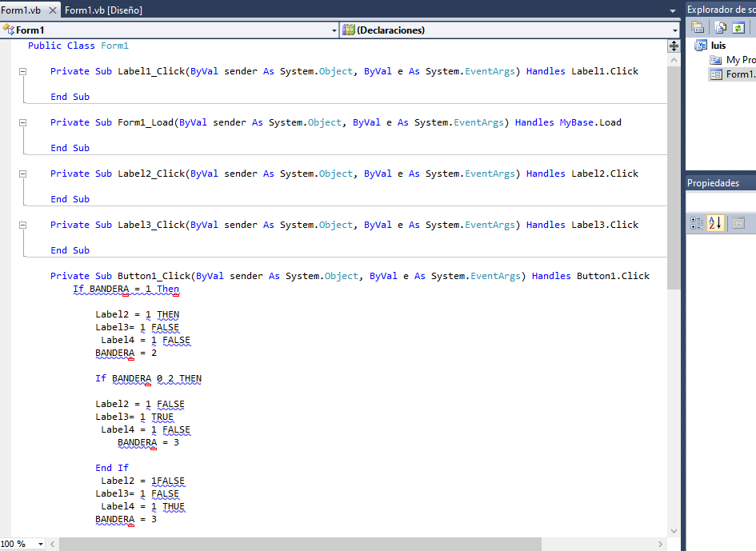Click vertical scrollbar down arrow
This screenshot has height=551, width=756.
coord(674,531)
